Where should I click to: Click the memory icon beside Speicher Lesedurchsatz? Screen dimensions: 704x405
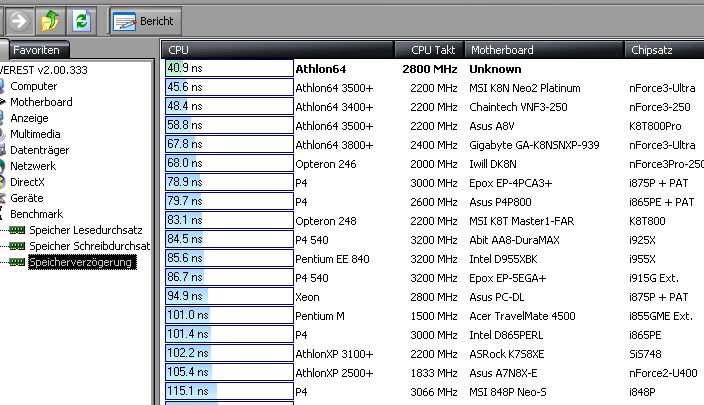tap(17, 230)
